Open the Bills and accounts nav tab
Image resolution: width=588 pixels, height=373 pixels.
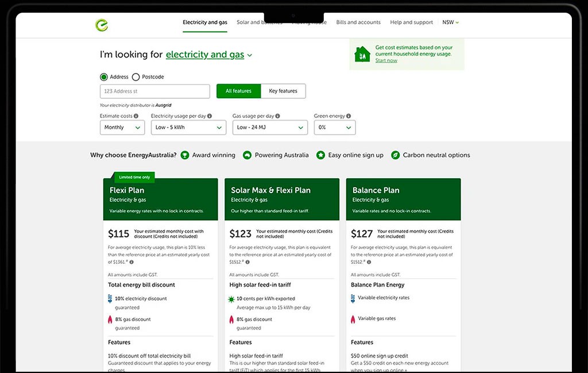tap(358, 22)
